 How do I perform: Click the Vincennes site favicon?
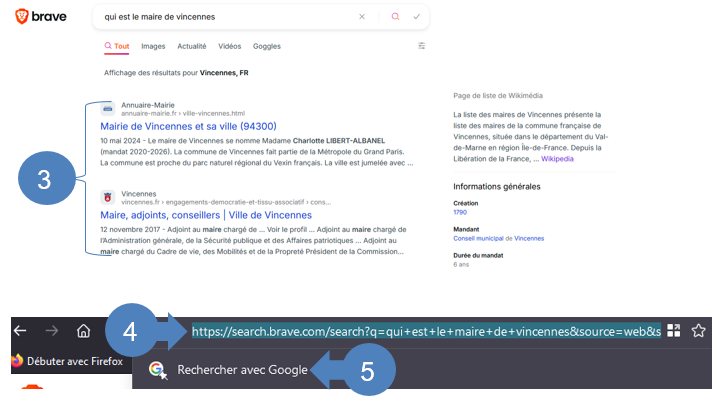tap(108, 198)
